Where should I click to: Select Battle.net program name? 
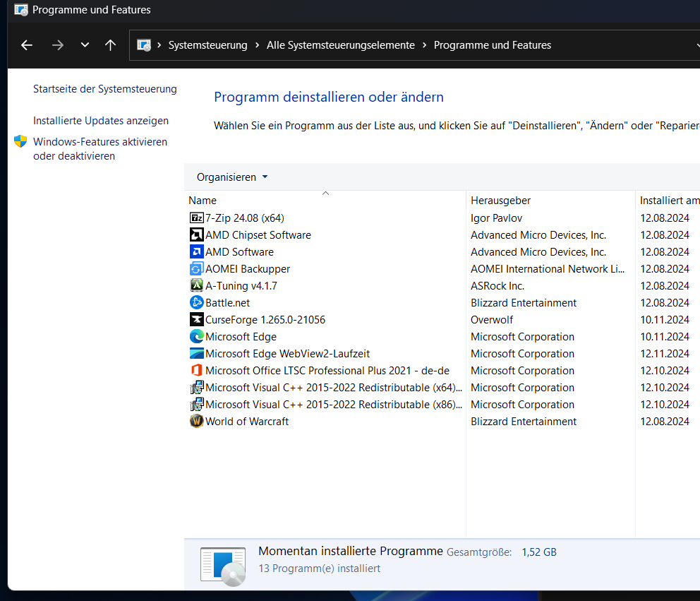pyautogui.click(x=228, y=303)
